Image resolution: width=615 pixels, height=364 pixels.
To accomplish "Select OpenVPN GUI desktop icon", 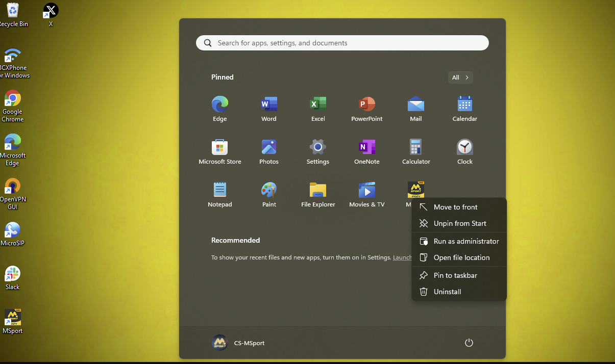I will [12, 194].
